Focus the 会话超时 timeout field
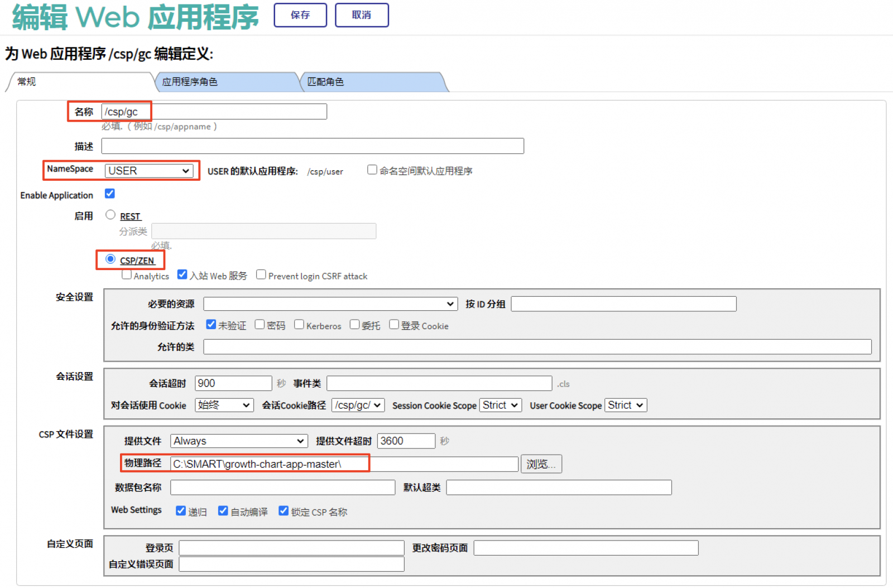Screen dimensions: 893x588 point(233,383)
